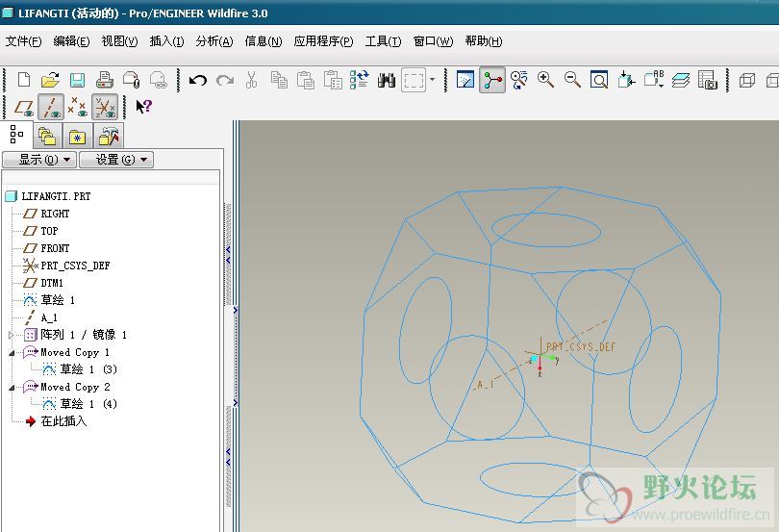Open the 插入(I) menu
Viewport: 779px width, 532px height.
tap(167, 41)
